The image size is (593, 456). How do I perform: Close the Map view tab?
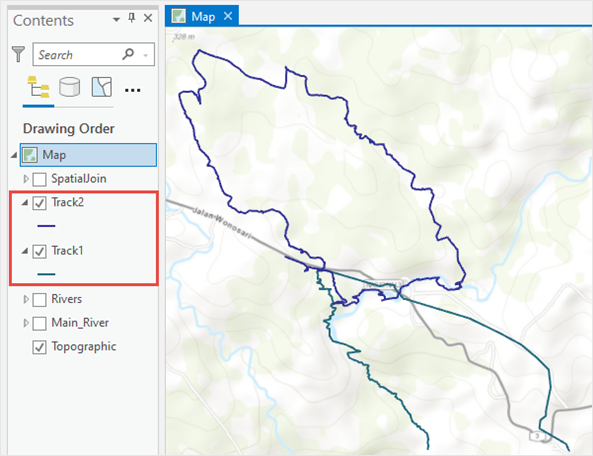[228, 16]
